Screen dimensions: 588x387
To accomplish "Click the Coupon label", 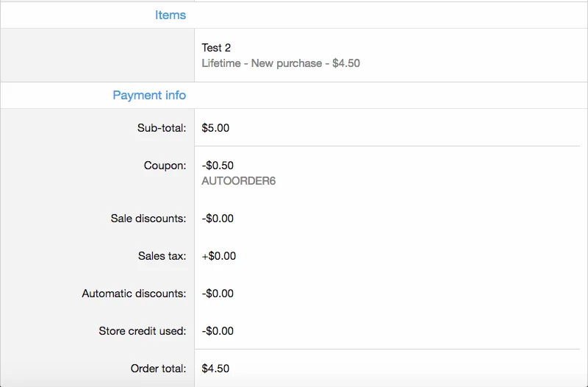I will click(x=165, y=166).
